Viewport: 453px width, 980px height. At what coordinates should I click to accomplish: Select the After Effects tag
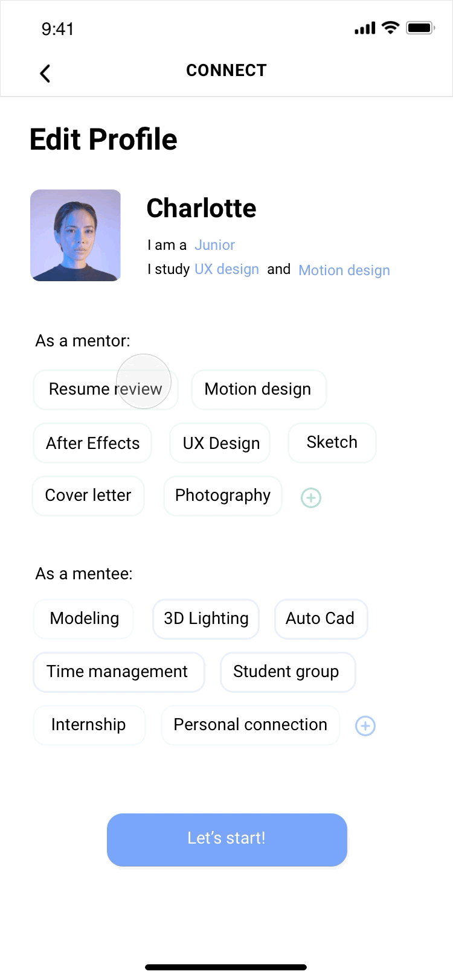pos(92,443)
